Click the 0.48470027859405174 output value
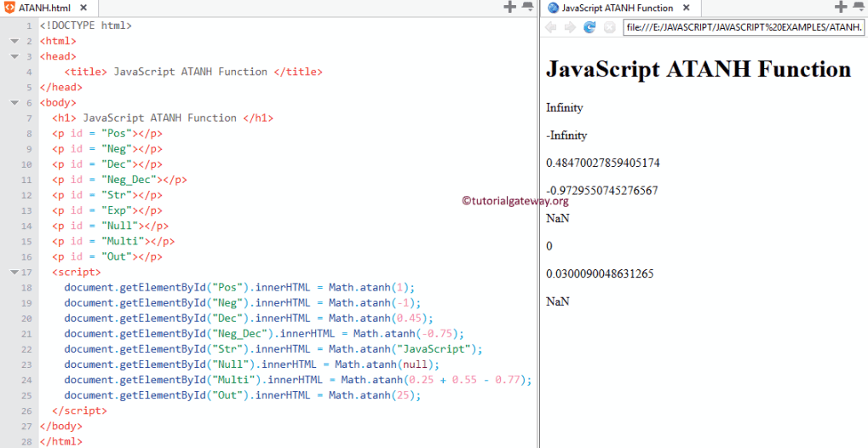Viewport: 868px width, 448px height. (x=603, y=164)
